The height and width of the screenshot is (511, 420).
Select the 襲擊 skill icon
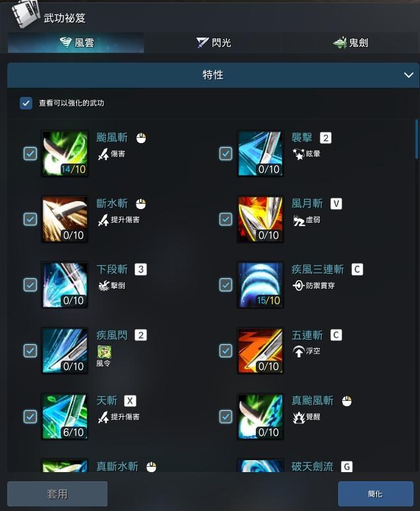pyautogui.click(x=260, y=154)
